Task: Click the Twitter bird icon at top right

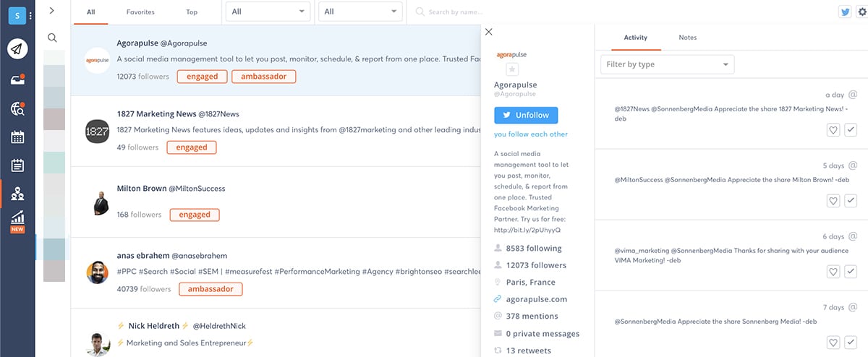Action: click(x=844, y=12)
